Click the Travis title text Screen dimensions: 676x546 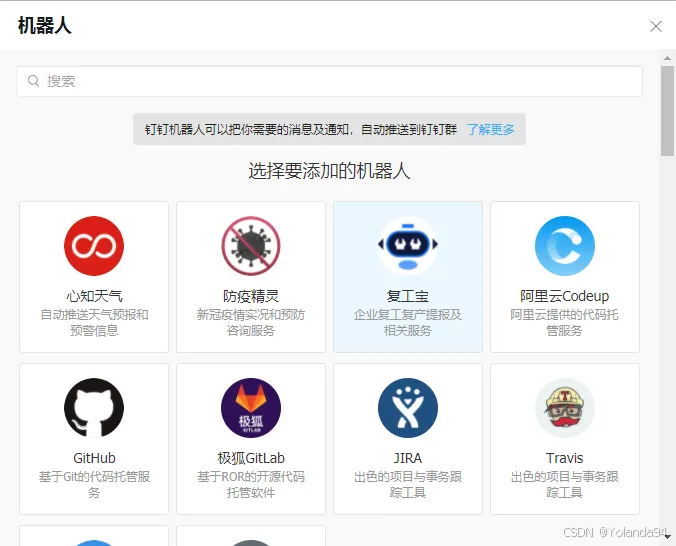(x=565, y=458)
